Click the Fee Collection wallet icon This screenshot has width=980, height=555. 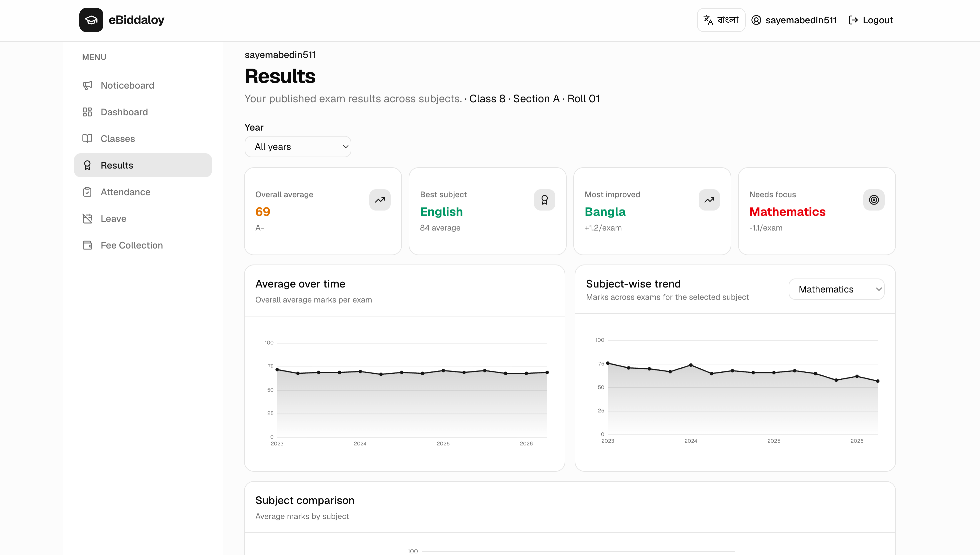point(87,246)
